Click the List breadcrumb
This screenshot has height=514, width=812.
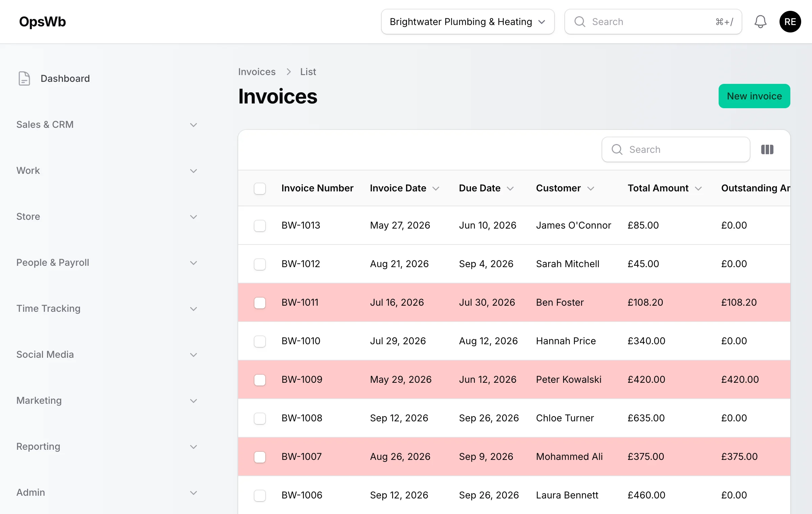point(308,72)
